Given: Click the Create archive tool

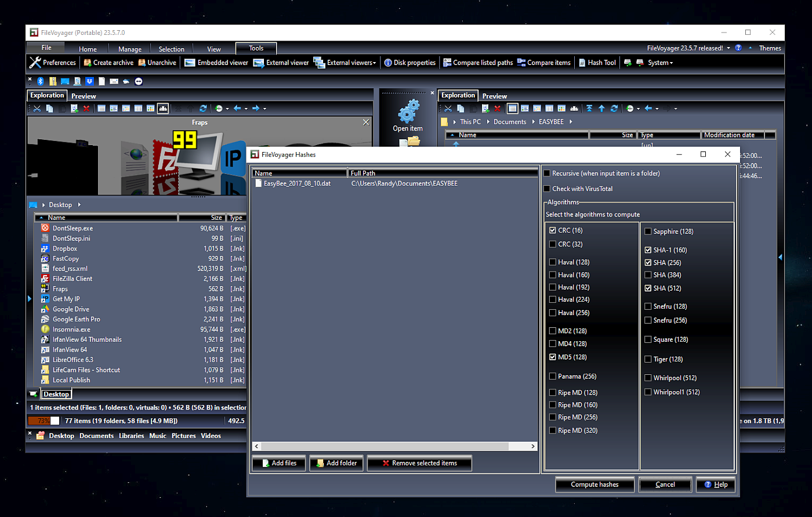Looking at the screenshot, I should click(x=108, y=63).
